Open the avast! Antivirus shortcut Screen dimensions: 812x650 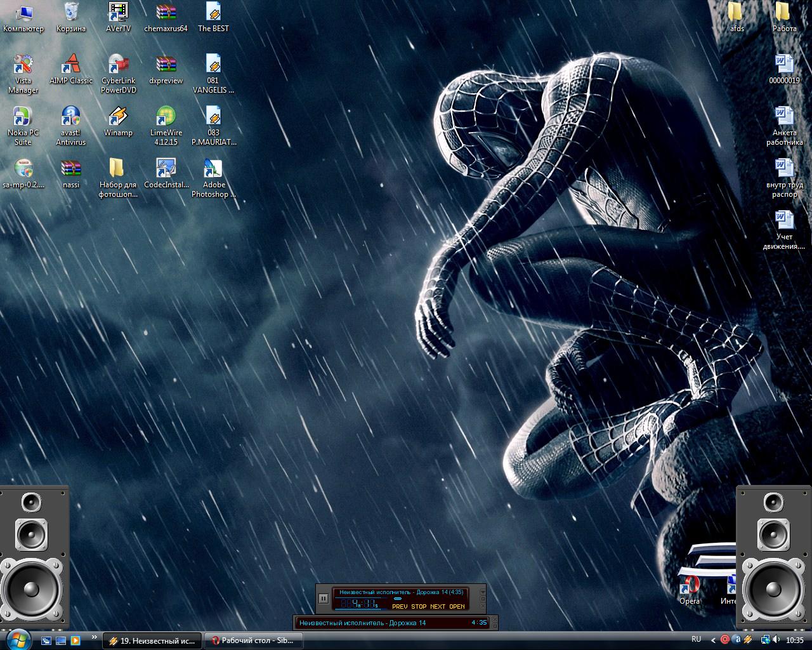[71, 126]
